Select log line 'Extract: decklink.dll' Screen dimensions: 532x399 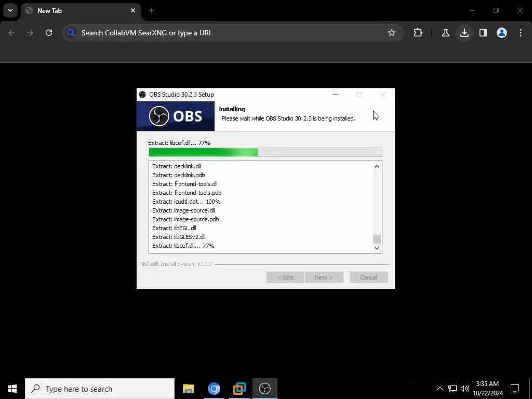point(177,166)
